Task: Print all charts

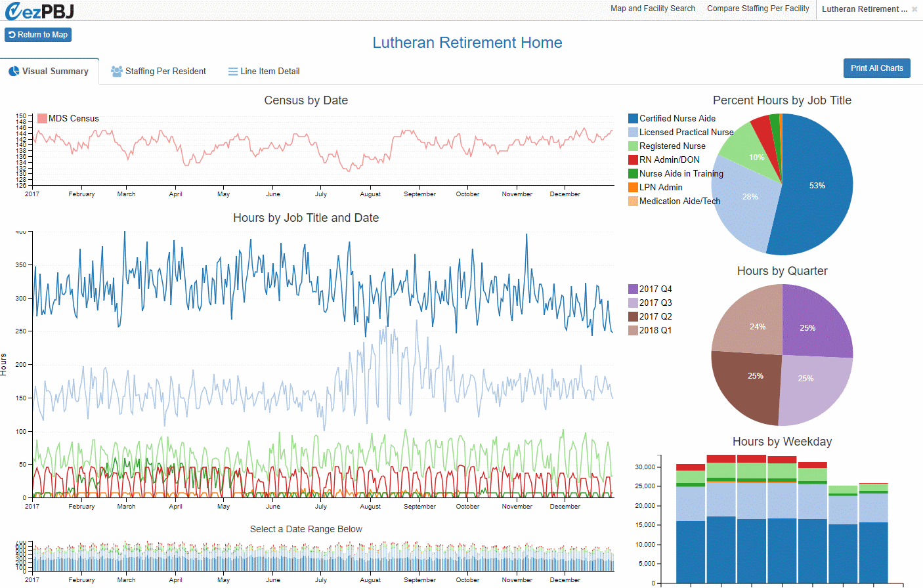Action: click(x=876, y=68)
